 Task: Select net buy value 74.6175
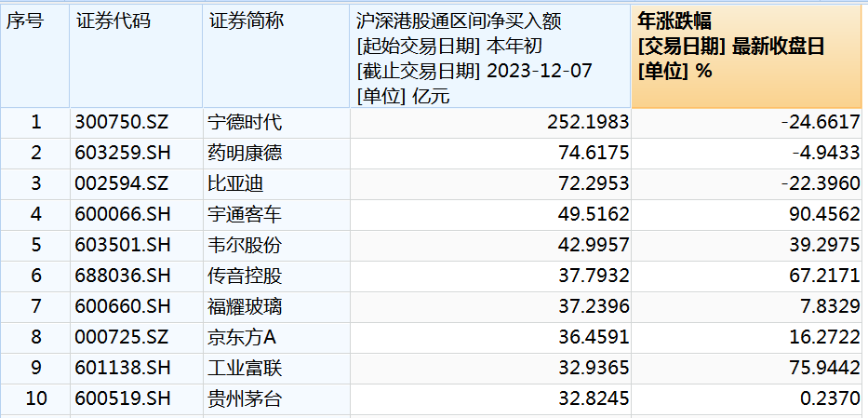pos(594,153)
